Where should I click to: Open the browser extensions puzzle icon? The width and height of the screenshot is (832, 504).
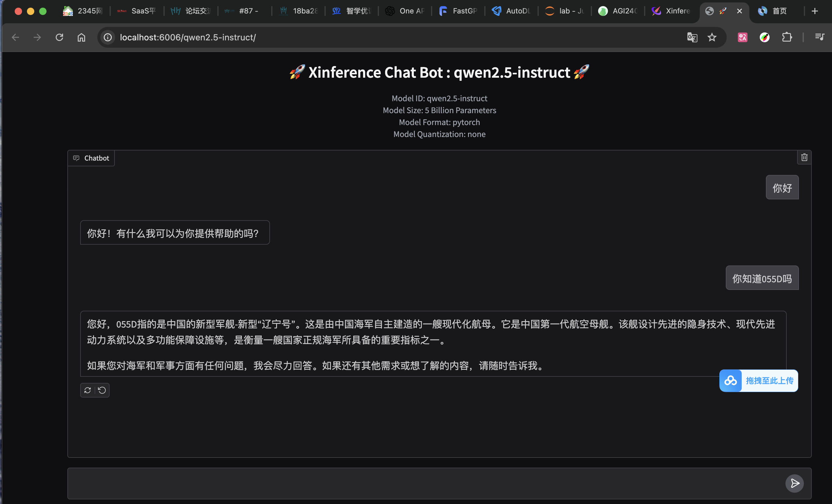pos(787,37)
